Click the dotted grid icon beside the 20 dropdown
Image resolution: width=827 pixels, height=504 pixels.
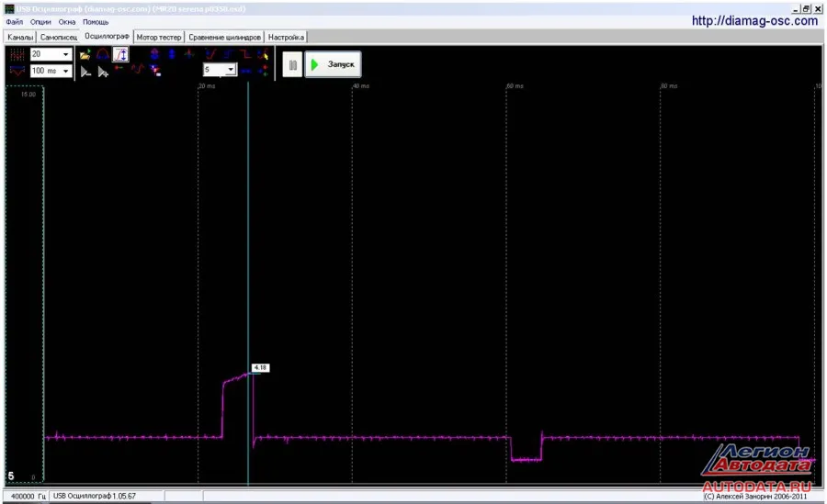tap(17, 54)
